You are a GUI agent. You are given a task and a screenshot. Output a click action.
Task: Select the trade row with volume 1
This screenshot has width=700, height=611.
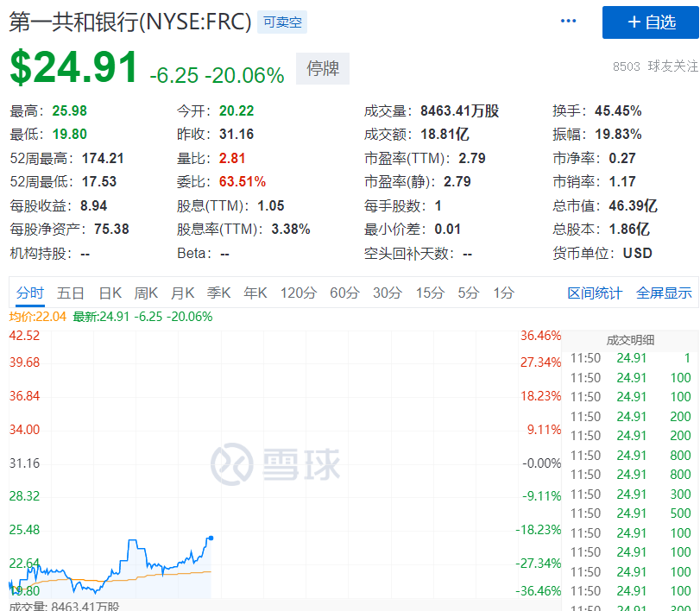click(630, 358)
